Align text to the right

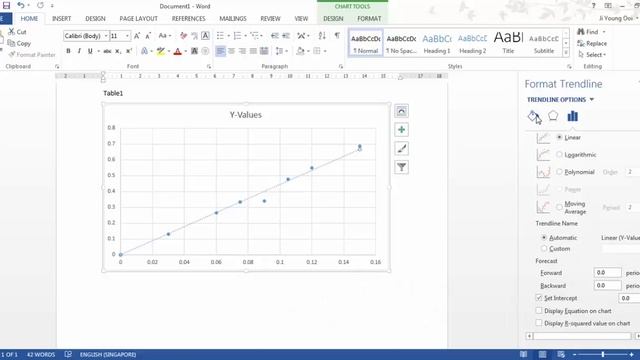[242, 51]
